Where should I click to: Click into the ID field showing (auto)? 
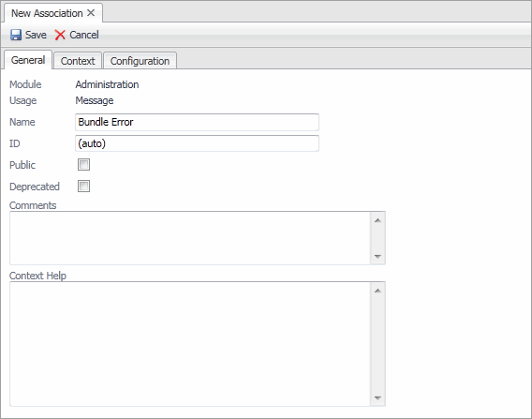tap(197, 143)
